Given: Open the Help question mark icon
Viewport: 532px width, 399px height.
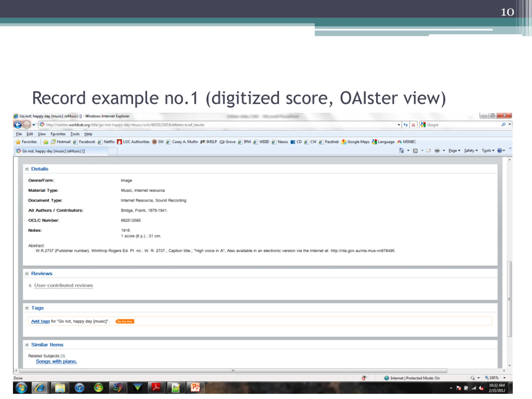Looking at the screenshot, I should pos(500,150).
